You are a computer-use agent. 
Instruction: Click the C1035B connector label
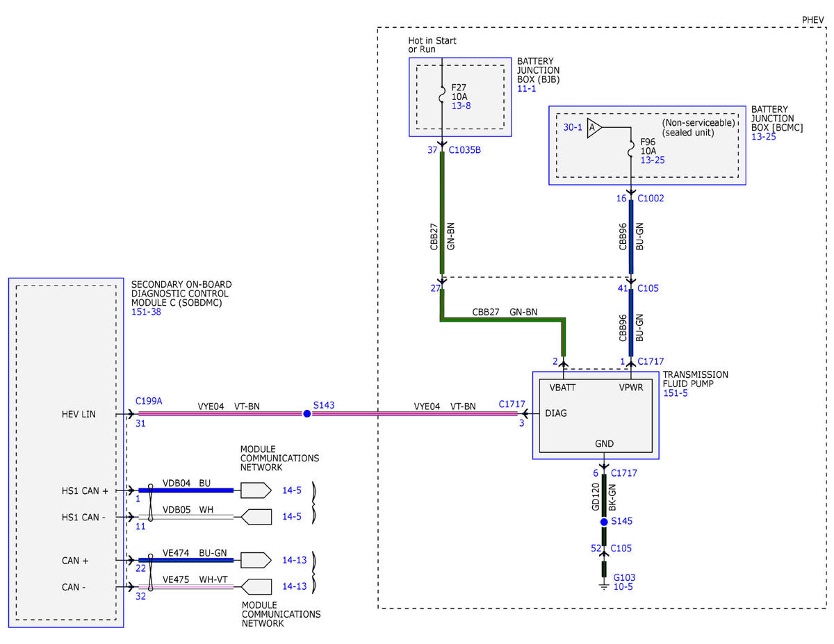point(465,150)
